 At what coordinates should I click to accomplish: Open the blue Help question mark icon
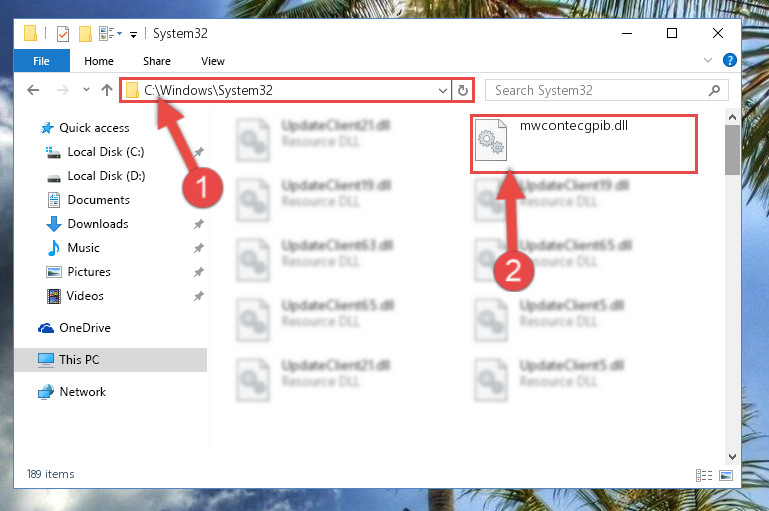click(729, 60)
